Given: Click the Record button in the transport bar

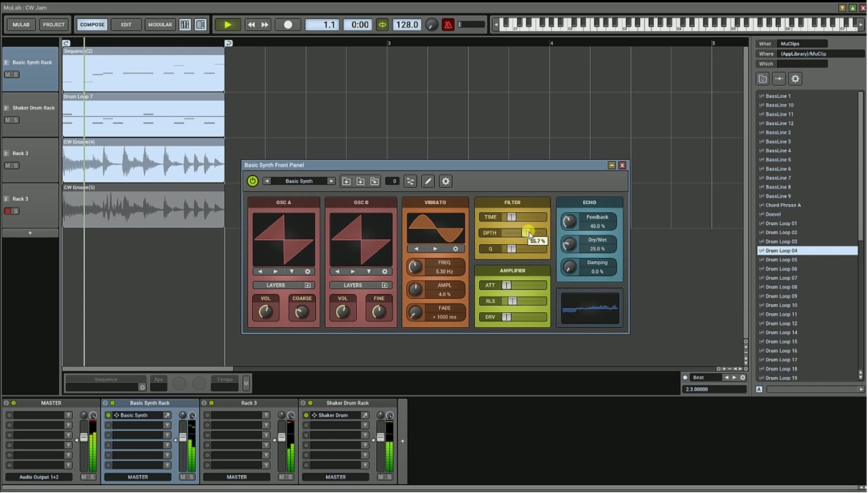Looking at the screenshot, I should pyautogui.click(x=288, y=25).
